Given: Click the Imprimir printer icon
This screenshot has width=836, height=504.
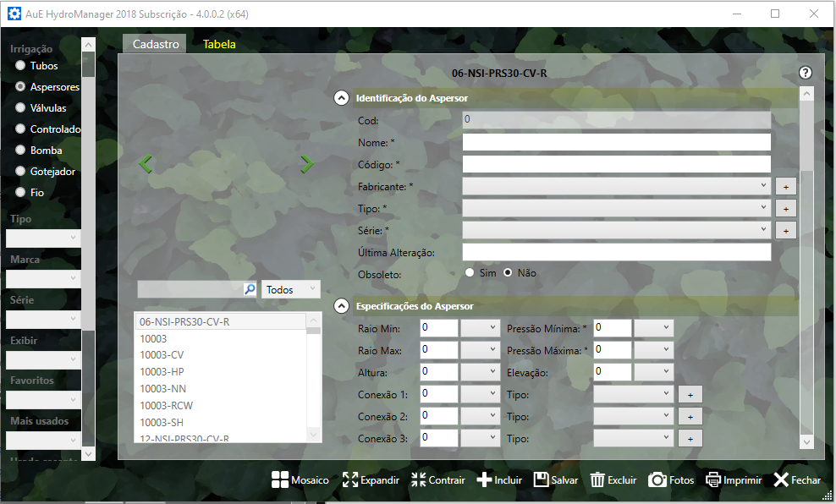Looking at the screenshot, I should coord(713,480).
